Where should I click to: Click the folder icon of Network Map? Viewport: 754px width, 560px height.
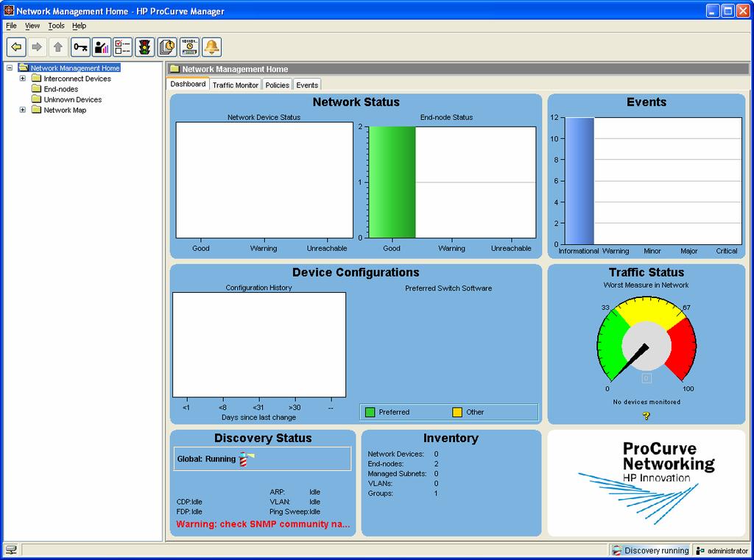37,110
